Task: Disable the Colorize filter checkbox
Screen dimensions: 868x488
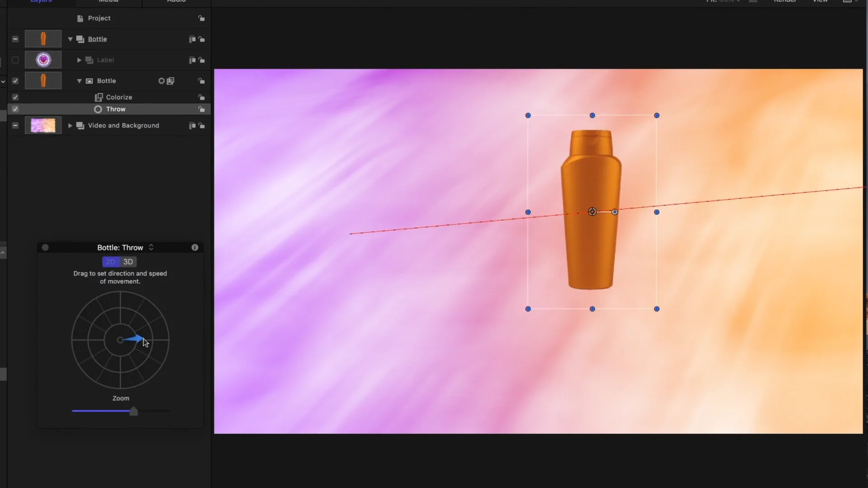Action: 15,97
